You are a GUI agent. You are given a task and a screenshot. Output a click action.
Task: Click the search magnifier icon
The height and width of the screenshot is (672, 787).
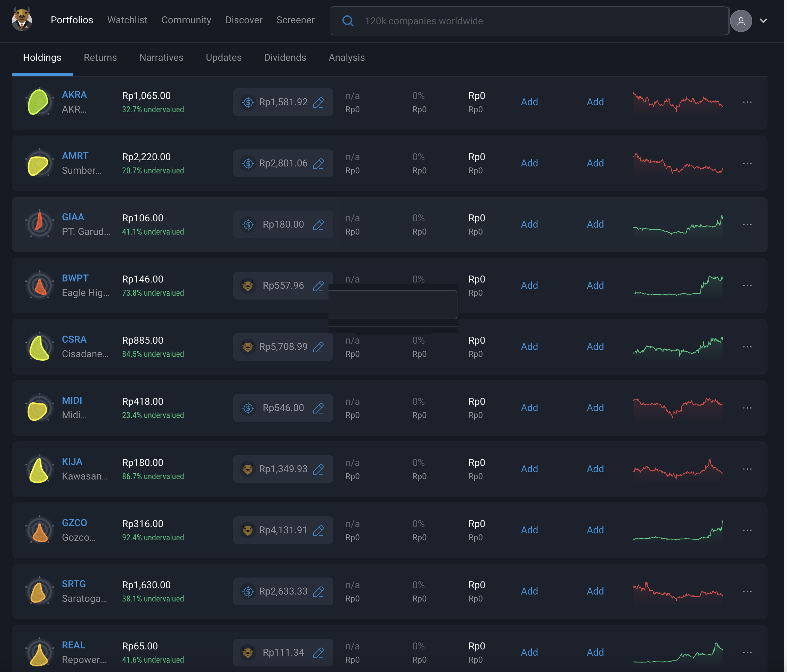click(348, 21)
